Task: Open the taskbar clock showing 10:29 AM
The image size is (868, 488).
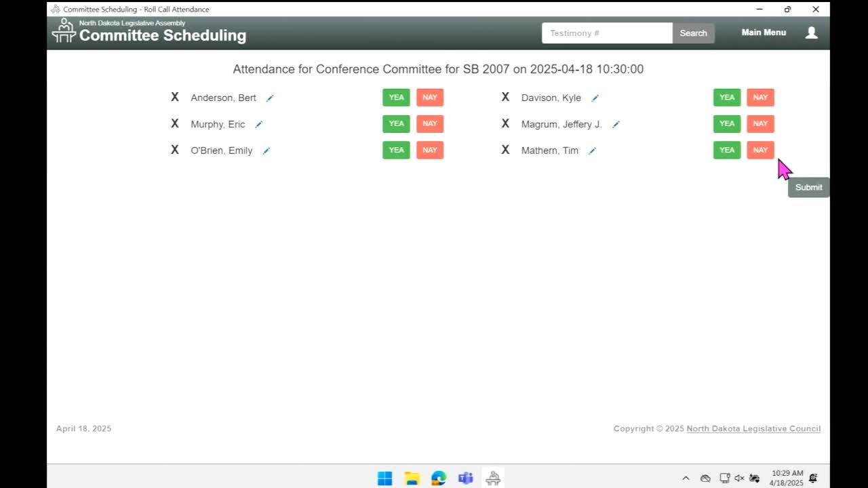Action: (787, 479)
